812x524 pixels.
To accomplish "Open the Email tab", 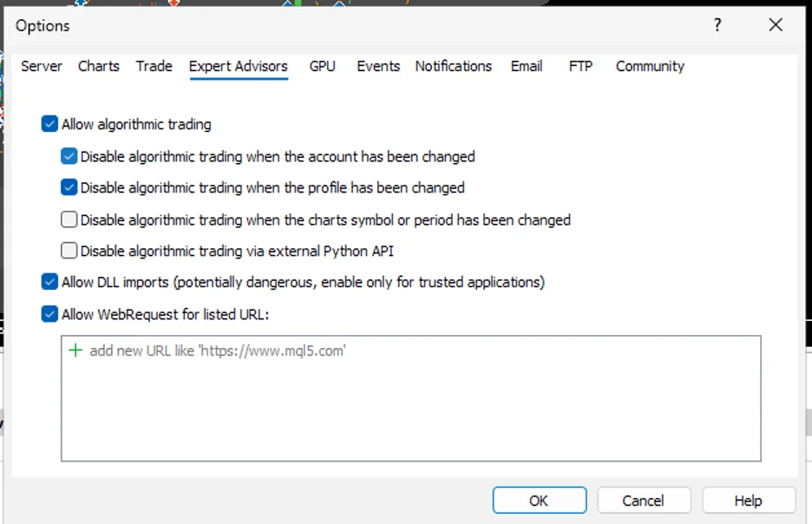I will (527, 66).
